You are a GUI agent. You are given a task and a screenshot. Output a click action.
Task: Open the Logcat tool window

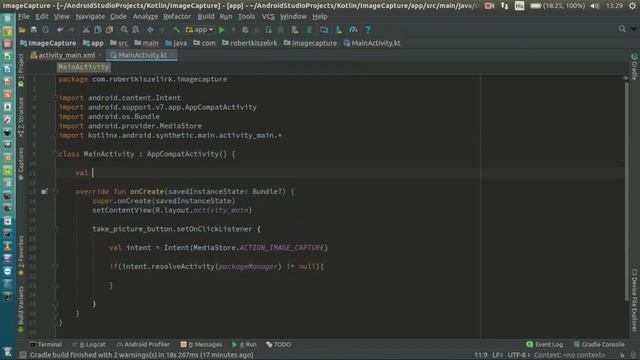pyautogui.click(x=89, y=344)
